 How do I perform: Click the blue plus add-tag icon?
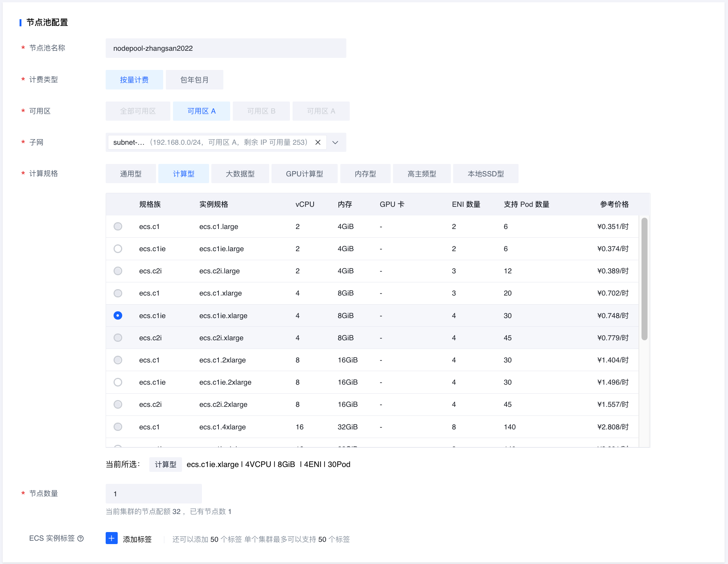(111, 538)
